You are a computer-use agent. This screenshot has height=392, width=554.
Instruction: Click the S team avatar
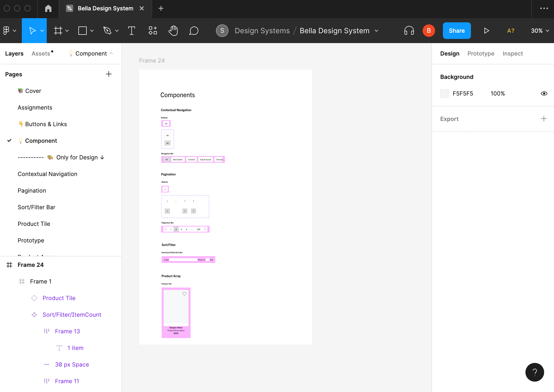pyautogui.click(x=222, y=31)
